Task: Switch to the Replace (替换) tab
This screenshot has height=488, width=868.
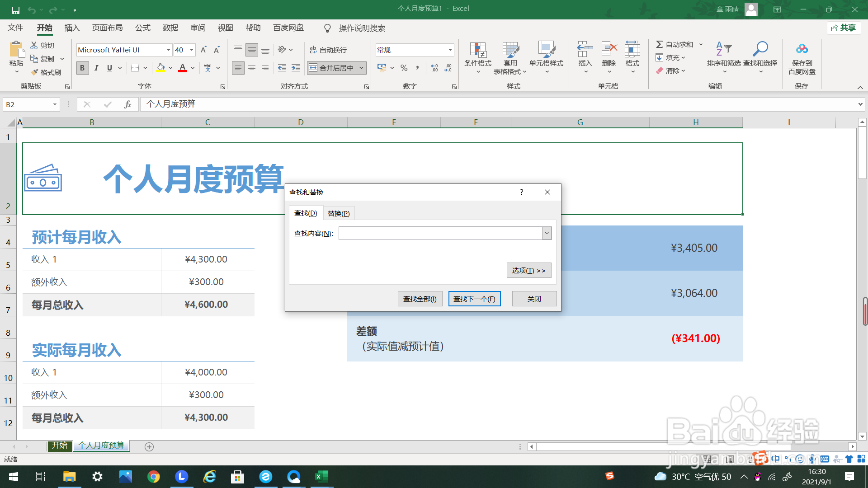Action: pos(339,213)
